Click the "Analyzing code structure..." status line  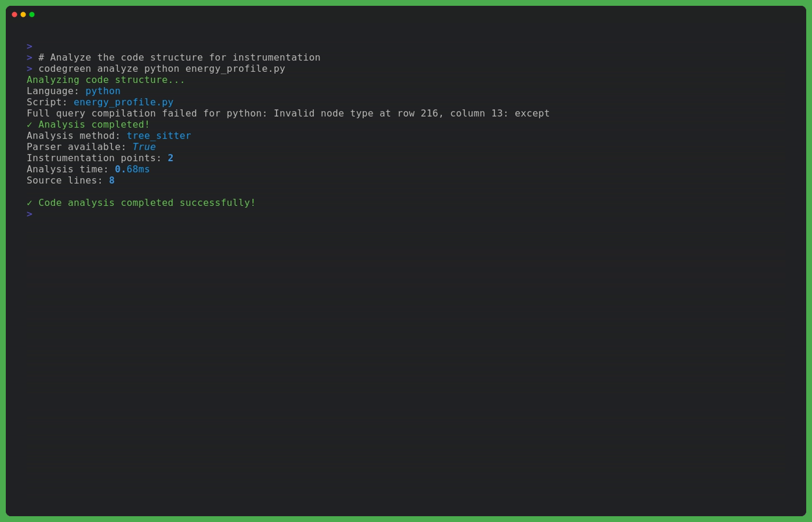(x=106, y=80)
